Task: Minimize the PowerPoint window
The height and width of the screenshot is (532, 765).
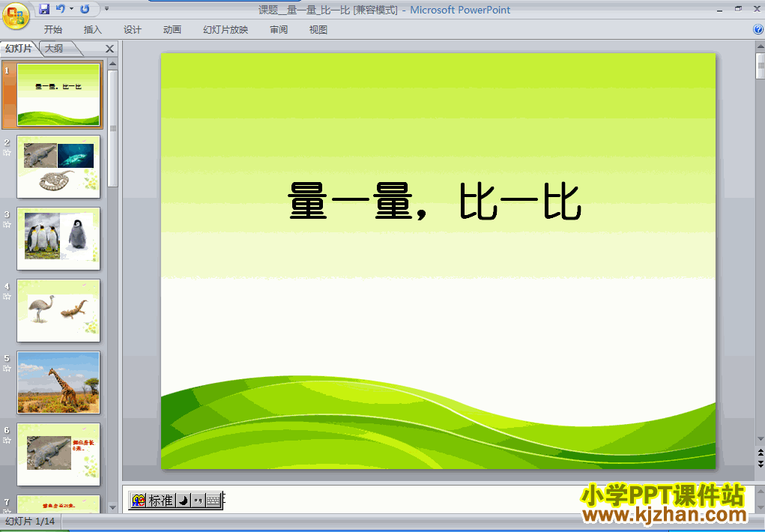Action: pyautogui.click(x=719, y=10)
